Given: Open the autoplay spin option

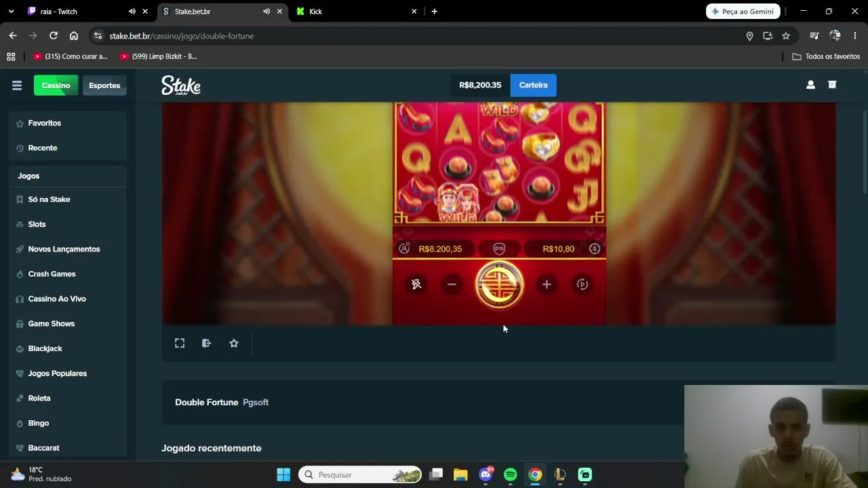Looking at the screenshot, I should [x=583, y=285].
